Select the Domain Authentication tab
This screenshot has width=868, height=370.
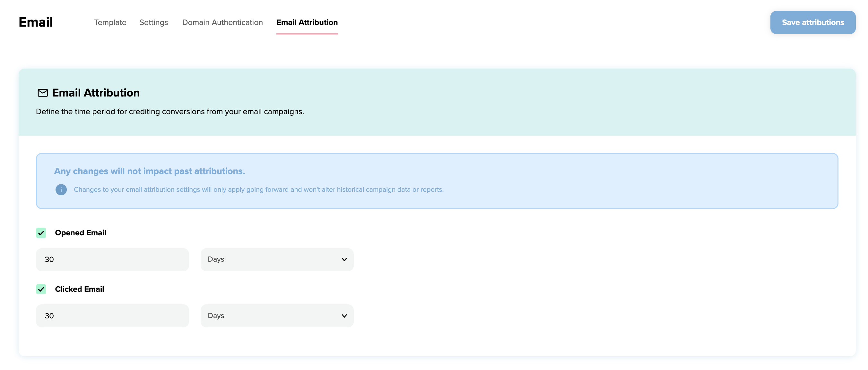(x=222, y=22)
